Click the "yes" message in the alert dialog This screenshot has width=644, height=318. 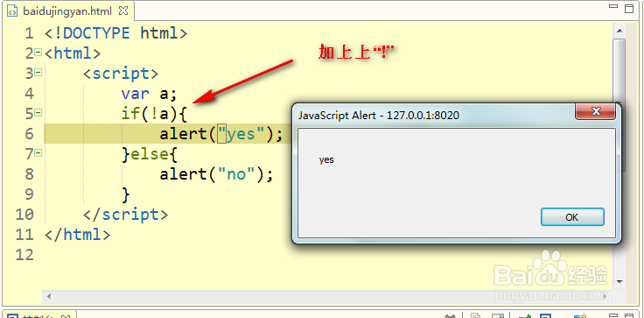click(x=326, y=159)
